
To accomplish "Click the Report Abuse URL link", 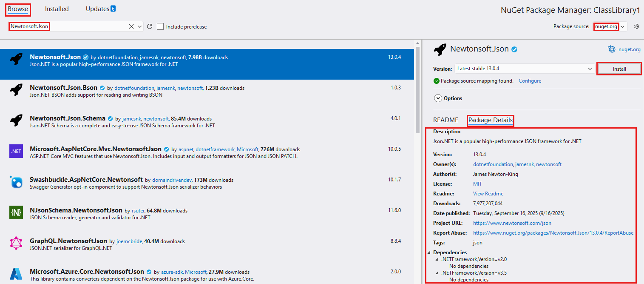I will 553,233.
